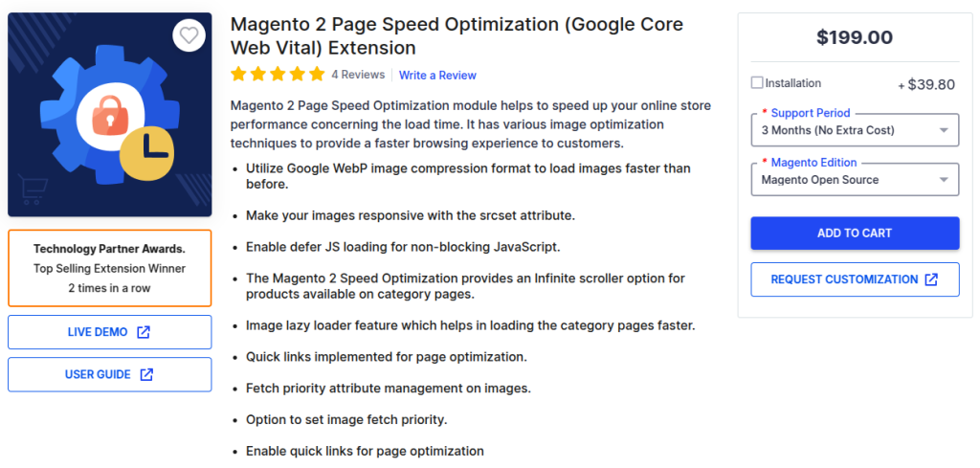Screen dimensions: 980x468
Task: Expand the Support Period dropdown arrow
Action: [944, 130]
